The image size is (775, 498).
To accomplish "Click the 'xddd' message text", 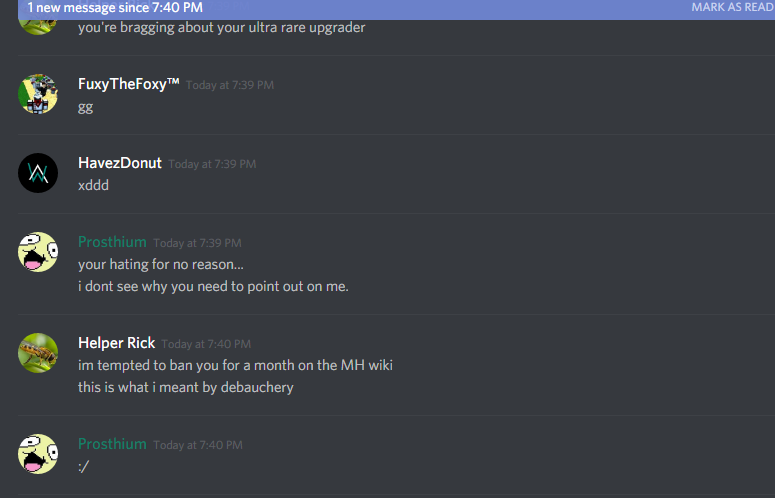I will [x=93, y=185].
